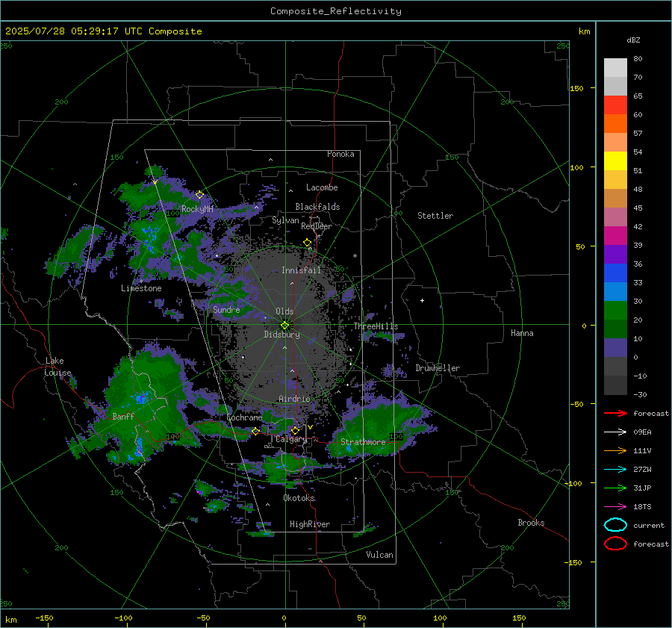
Task: Click the bright green 20-30 dBZ band
Action: [615, 311]
